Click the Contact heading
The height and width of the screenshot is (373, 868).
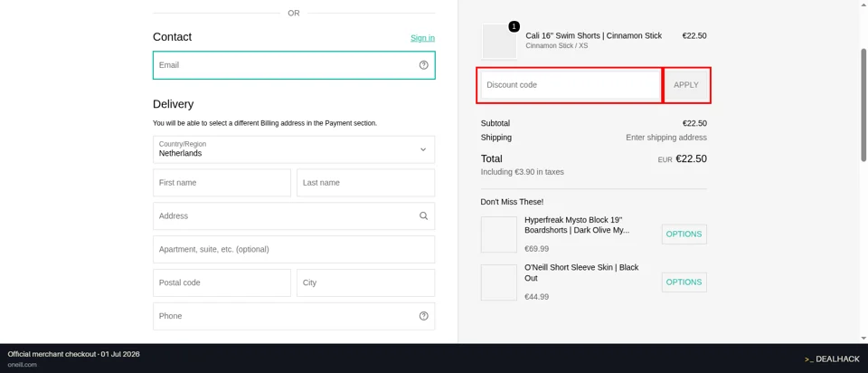click(172, 37)
